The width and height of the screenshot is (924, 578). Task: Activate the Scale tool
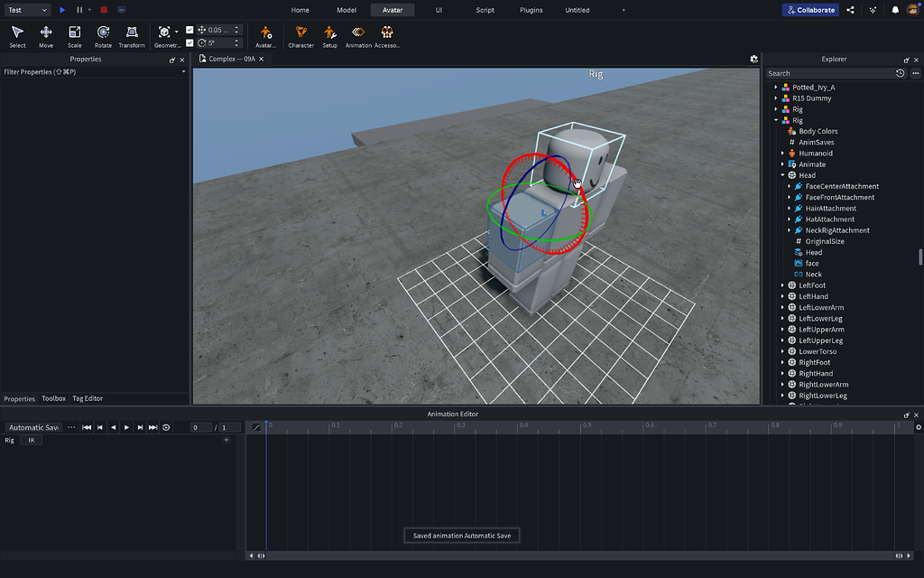(x=74, y=36)
